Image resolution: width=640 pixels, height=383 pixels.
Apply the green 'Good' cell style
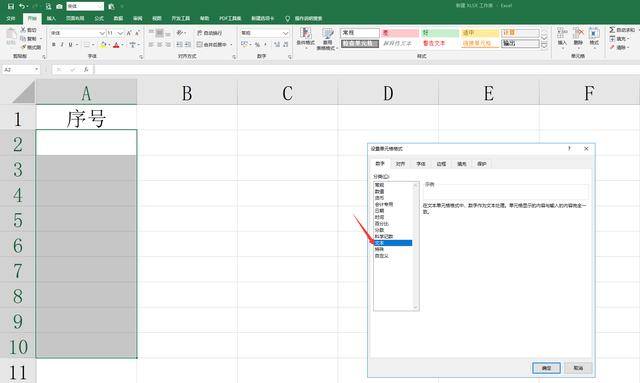[440, 33]
